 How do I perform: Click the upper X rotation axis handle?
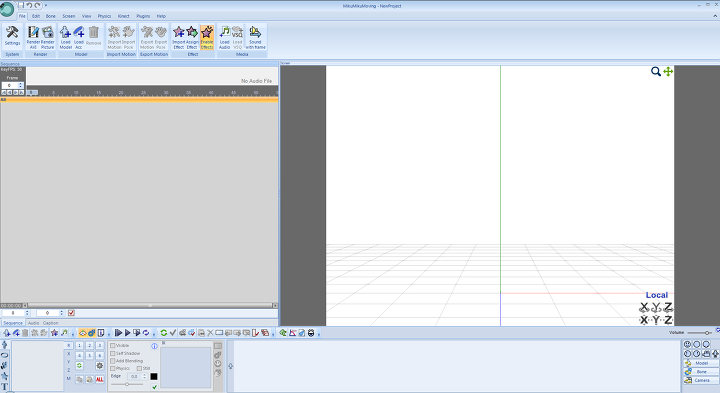point(644,307)
